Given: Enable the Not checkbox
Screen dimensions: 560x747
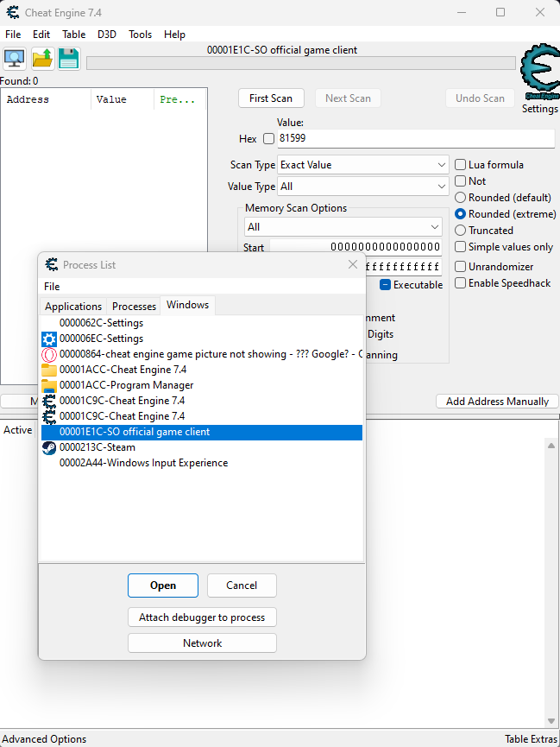Looking at the screenshot, I should pos(460,181).
